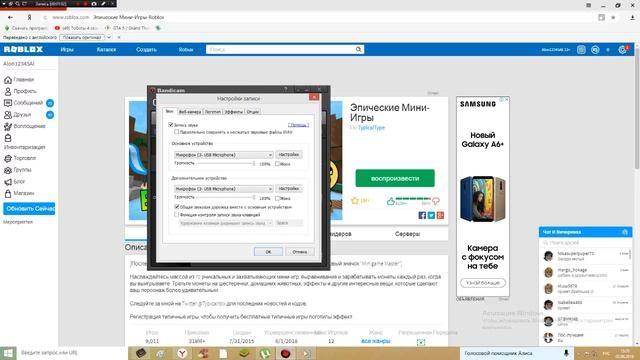Click the Настройки button for secondary device
The width and height of the screenshot is (640, 360).
(289, 189)
